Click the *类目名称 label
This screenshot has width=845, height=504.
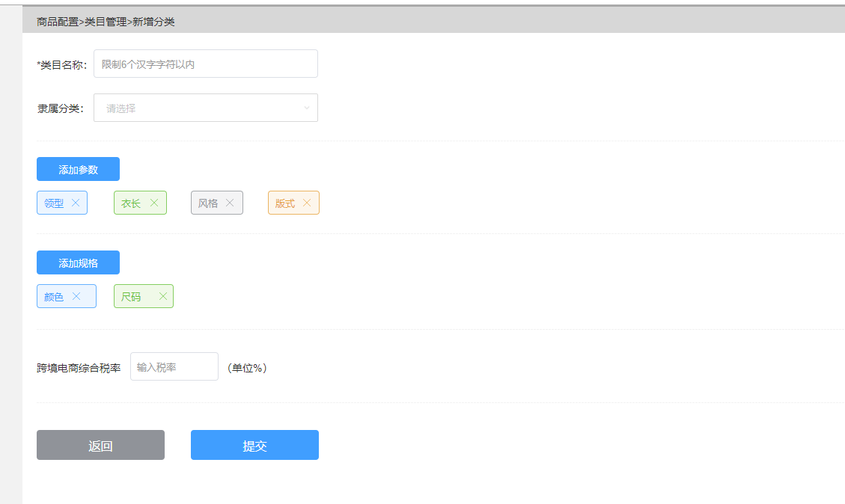pyautogui.click(x=62, y=64)
